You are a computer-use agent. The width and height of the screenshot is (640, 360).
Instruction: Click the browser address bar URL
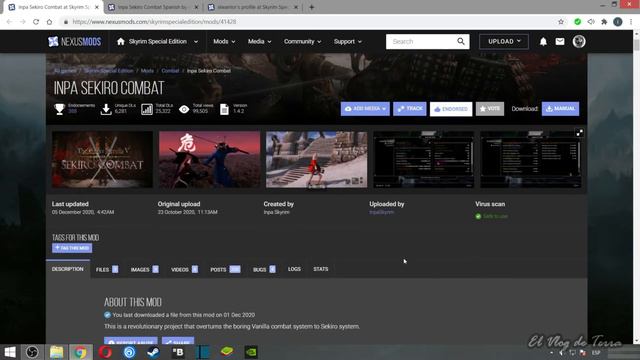point(154,22)
